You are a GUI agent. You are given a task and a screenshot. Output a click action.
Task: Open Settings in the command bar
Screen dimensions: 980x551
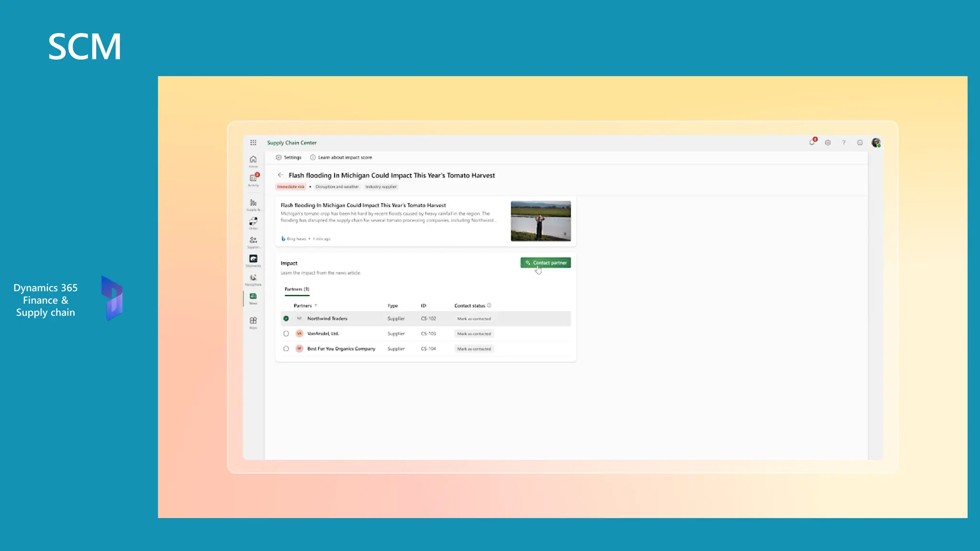click(289, 157)
